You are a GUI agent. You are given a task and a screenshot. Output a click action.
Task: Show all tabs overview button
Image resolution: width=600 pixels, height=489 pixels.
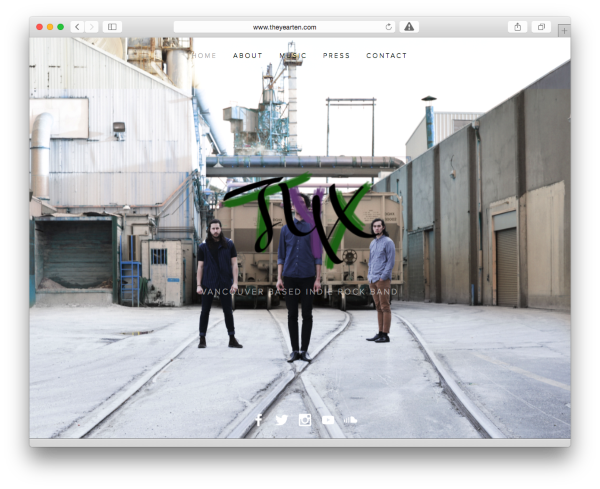(x=541, y=27)
